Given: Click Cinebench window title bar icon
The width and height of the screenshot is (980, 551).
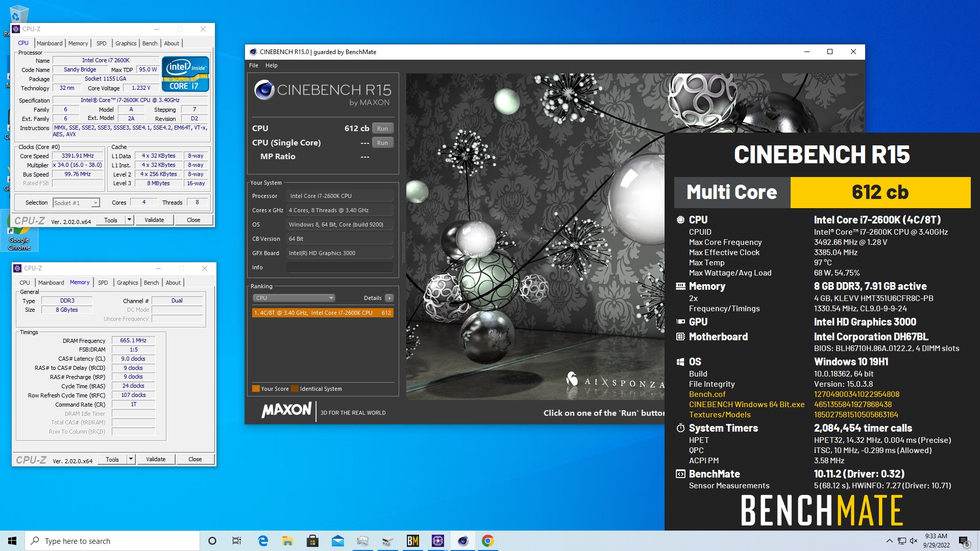Looking at the screenshot, I should click(253, 52).
